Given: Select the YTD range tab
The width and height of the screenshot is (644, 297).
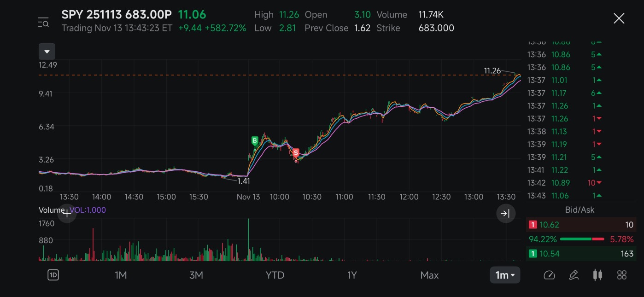Looking at the screenshot, I should [x=275, y=275].
